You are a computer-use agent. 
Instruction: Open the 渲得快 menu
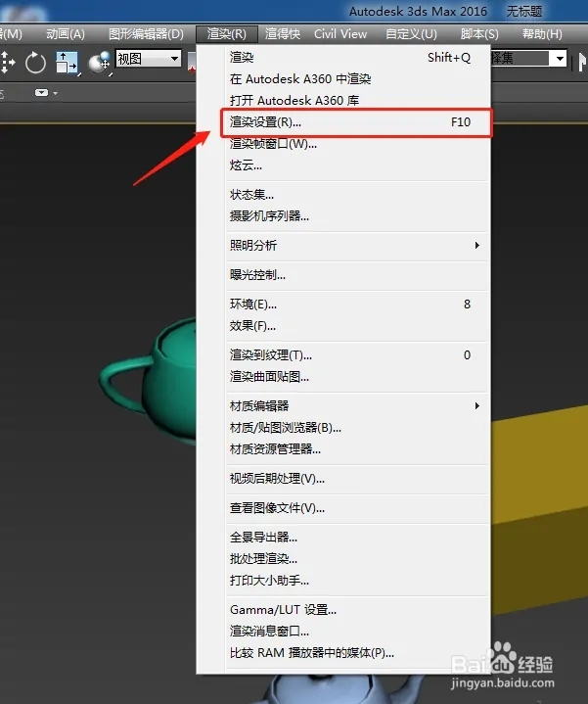pyautogui.click(x=283, y=34)
